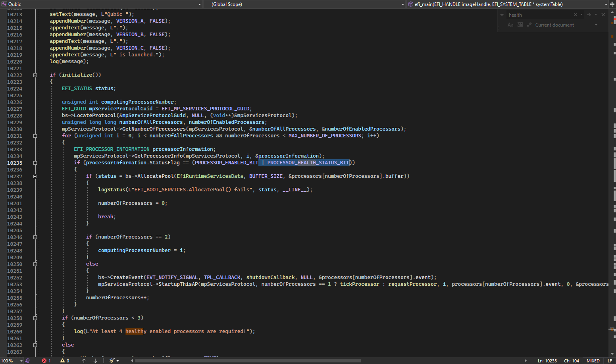Viewport: 616px width, 364px height.
Task: Click PROCESSOR_ENABLED_BIT at line 10235
Action: 227,163
